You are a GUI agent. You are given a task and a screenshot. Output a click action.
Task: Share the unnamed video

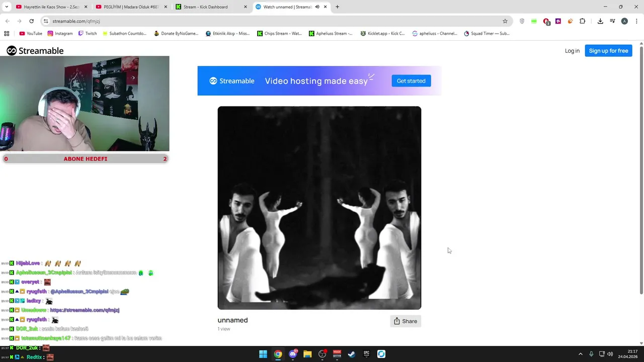pos(406,321)
